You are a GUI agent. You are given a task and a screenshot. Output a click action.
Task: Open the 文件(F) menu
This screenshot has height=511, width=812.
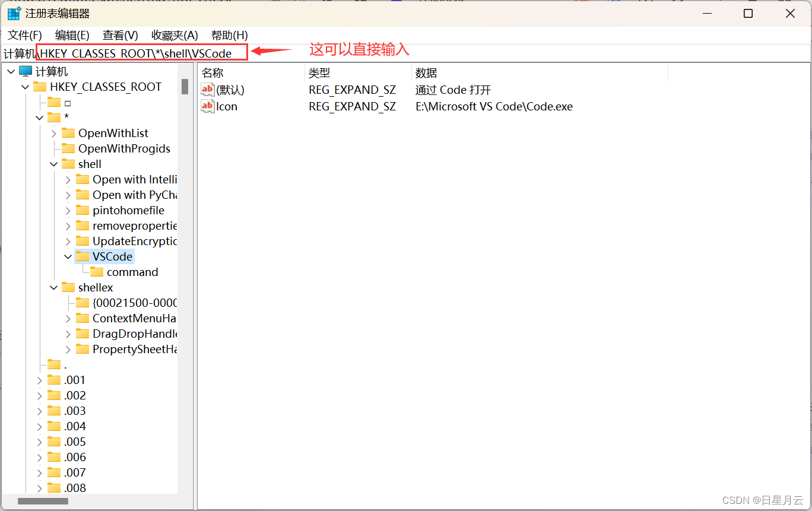point(24,35)
